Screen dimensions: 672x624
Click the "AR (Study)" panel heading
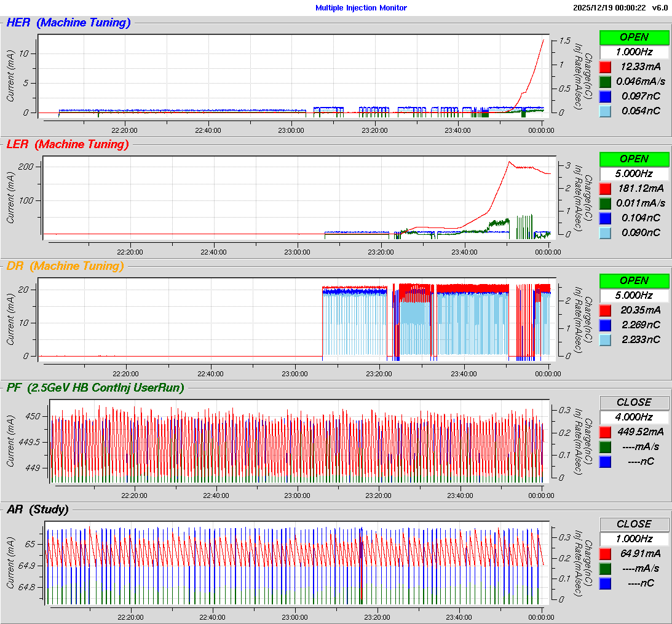click(38, 509)
